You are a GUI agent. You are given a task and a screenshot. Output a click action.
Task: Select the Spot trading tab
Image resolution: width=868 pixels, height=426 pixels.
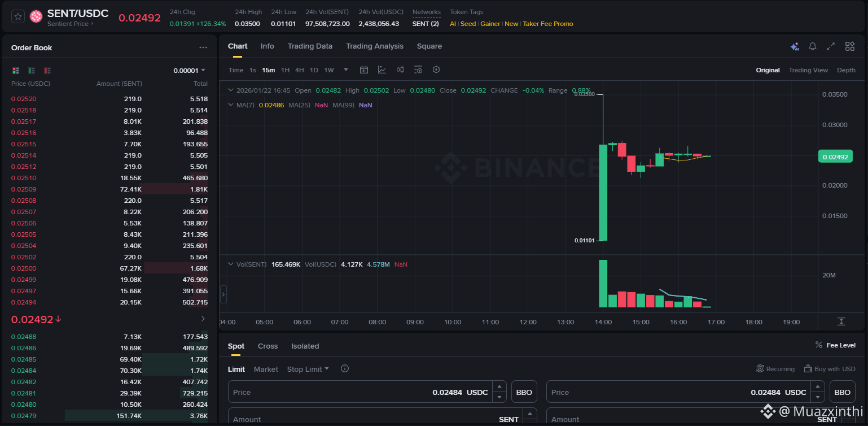[236, 346]
